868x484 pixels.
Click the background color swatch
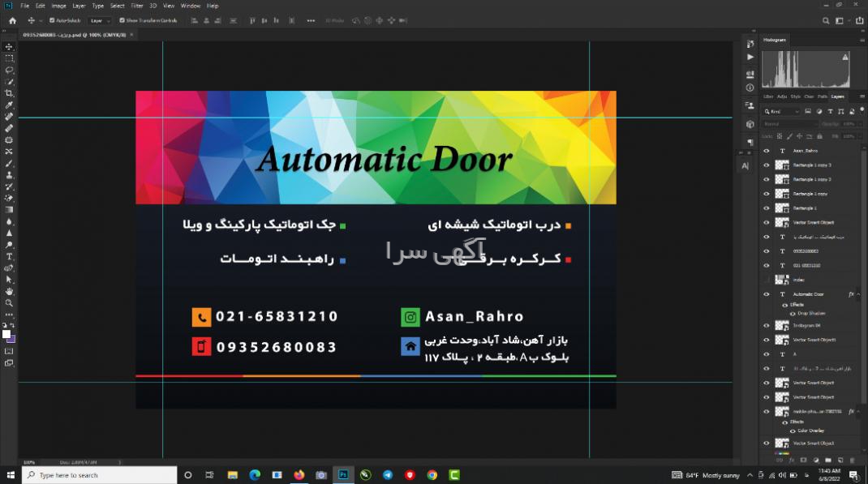(11, 339)
